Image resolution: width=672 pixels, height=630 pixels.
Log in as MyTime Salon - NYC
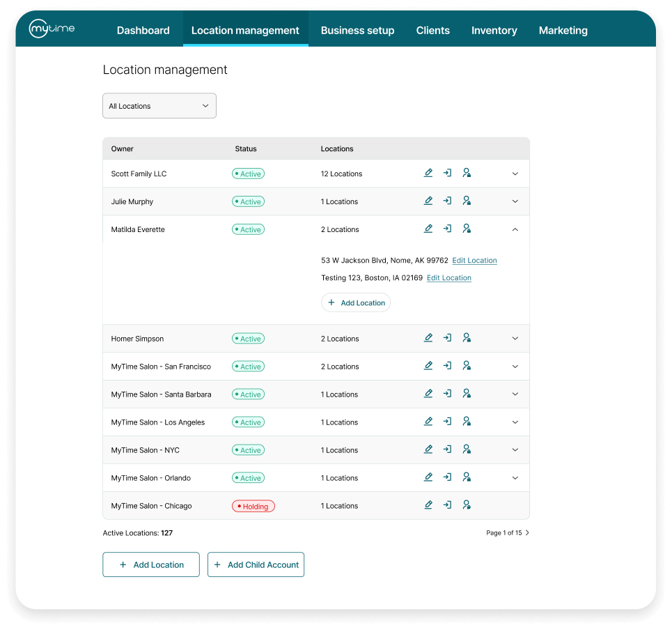coord(448,450)
